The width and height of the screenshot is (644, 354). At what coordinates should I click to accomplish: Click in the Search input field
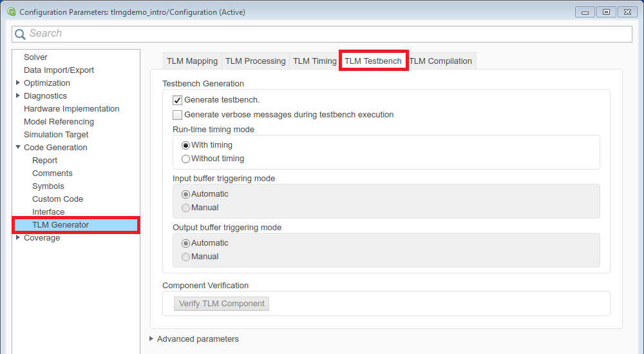tap(322, 34)
